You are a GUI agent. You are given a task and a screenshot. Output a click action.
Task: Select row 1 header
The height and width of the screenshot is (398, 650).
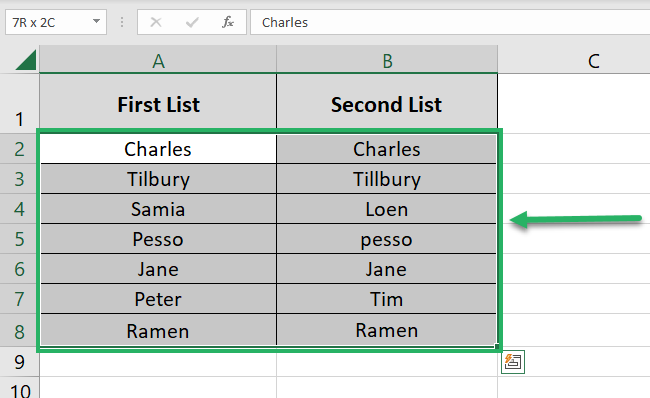click(x=19, y=104)
